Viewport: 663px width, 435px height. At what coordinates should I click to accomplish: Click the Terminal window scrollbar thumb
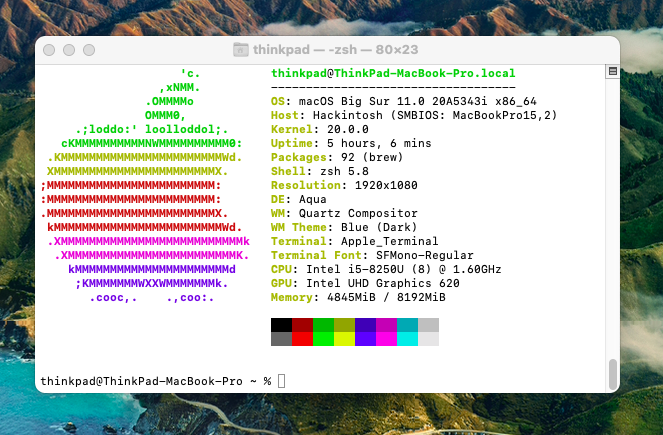[x=613, y=375]
